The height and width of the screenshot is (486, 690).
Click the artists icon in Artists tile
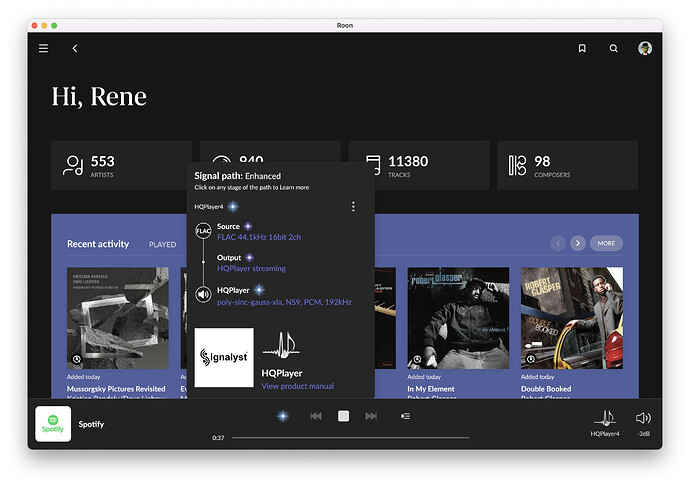73,166
